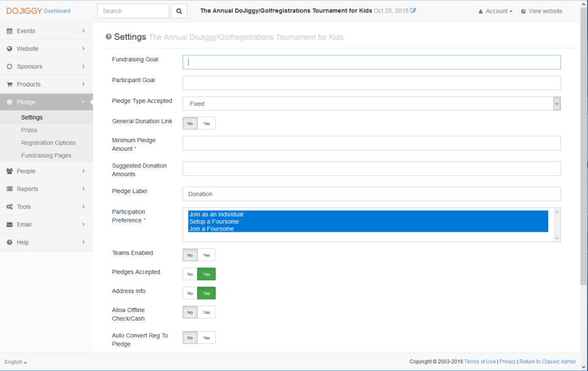Click the Terms of Use link

480,362
